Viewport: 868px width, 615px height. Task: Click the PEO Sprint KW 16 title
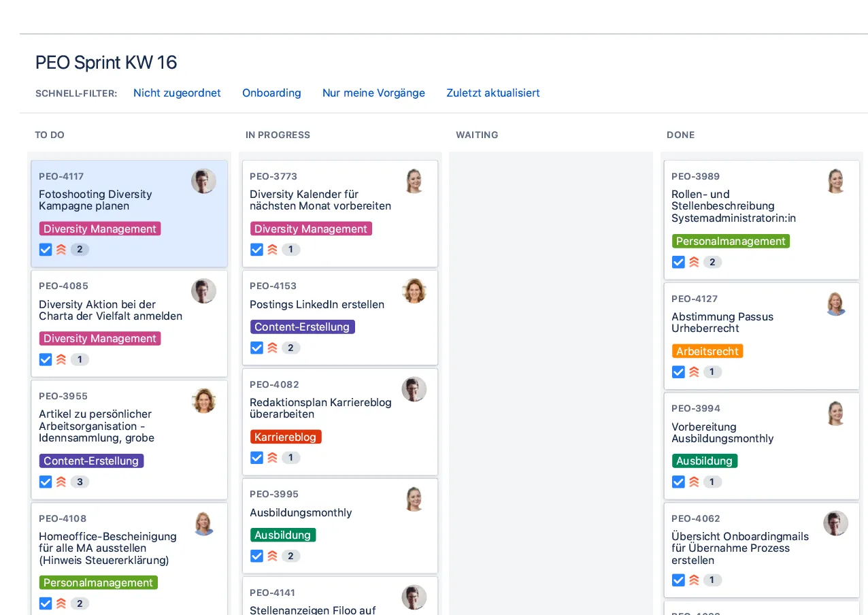pyautogui.click(x=106, y=63)
